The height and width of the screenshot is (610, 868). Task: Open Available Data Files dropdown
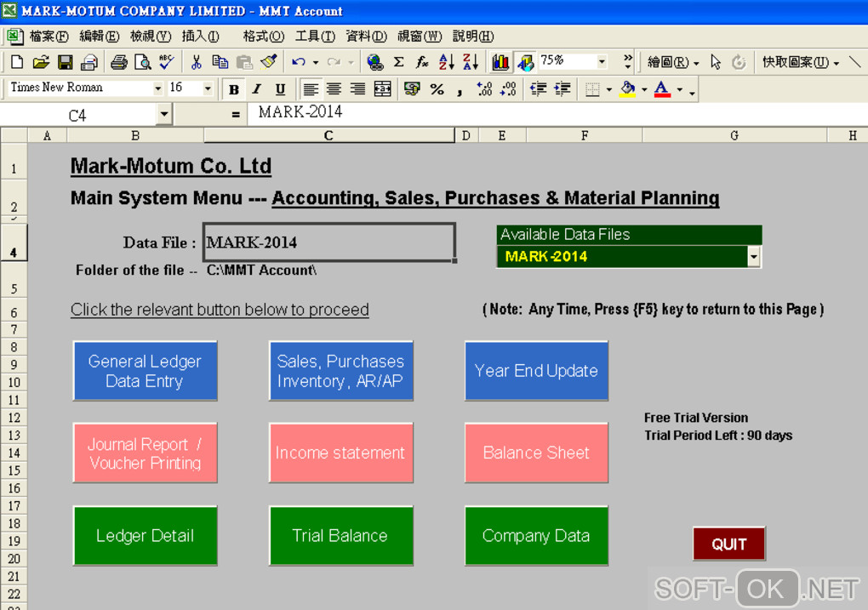tap(753, 257)
